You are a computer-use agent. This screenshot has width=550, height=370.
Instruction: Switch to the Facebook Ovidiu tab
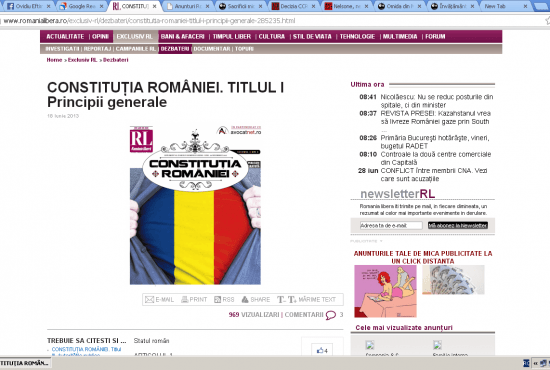(x=28, y=6)
